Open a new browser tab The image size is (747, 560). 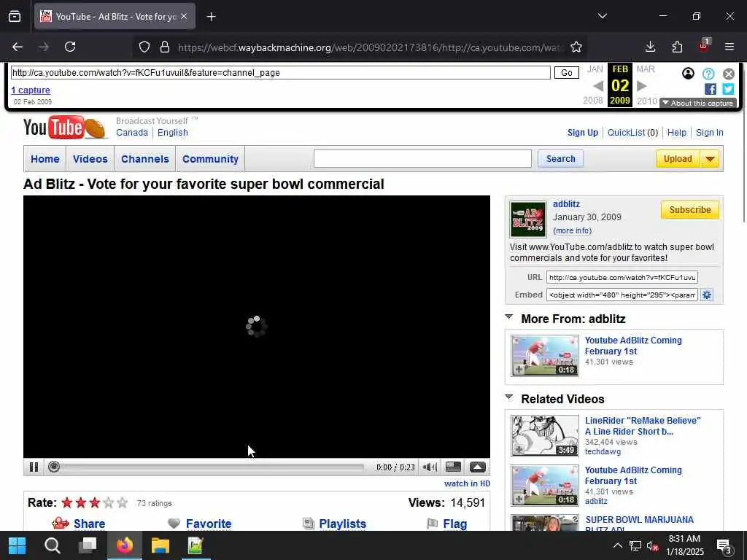(x=211, y=17)
